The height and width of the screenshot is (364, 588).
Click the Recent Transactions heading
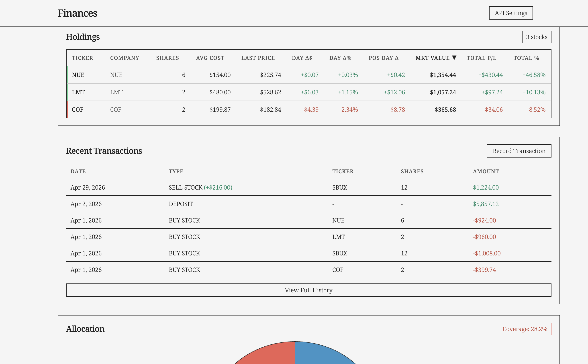coord(104,151)
